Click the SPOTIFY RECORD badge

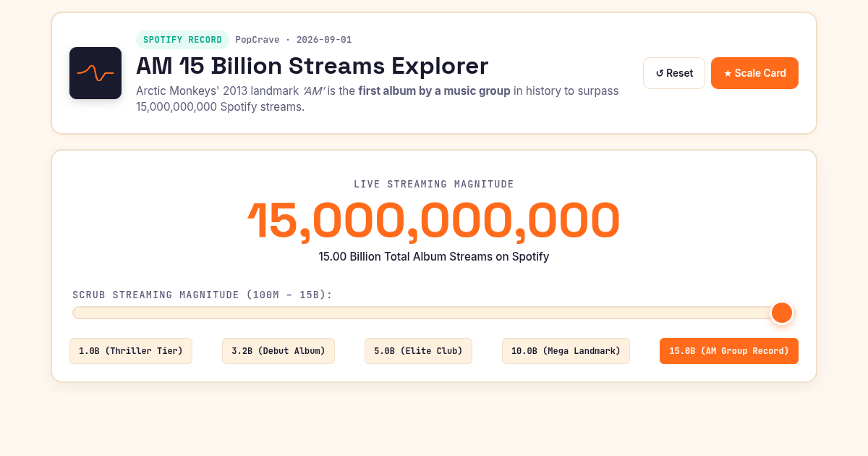(x=182, y=40)
